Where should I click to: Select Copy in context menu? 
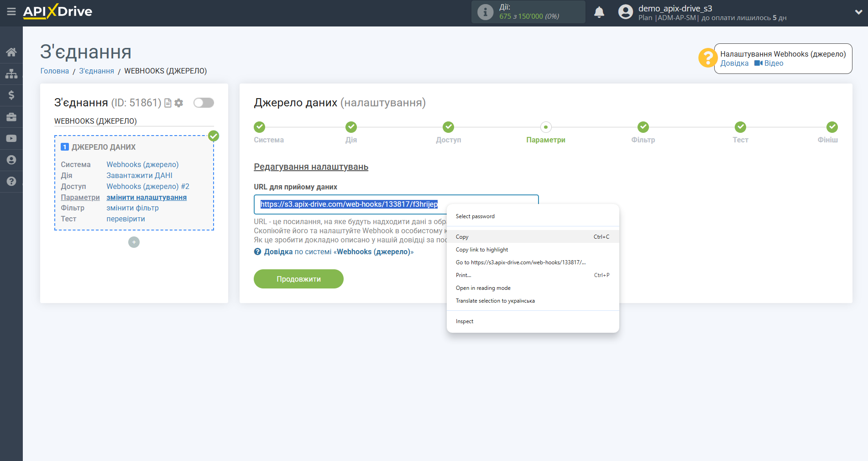(x=533, y=237)
